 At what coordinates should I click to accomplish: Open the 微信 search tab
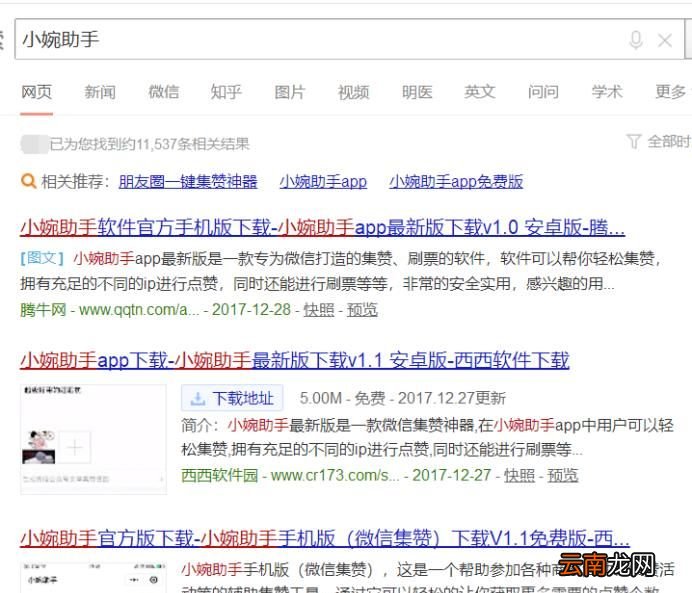[164, 92]
